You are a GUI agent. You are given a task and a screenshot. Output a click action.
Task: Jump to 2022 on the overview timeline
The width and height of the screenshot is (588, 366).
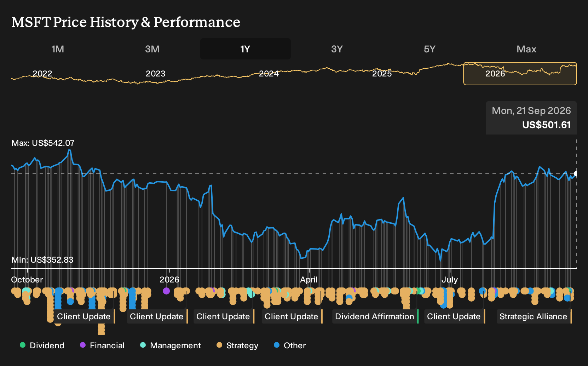(42, 74)
